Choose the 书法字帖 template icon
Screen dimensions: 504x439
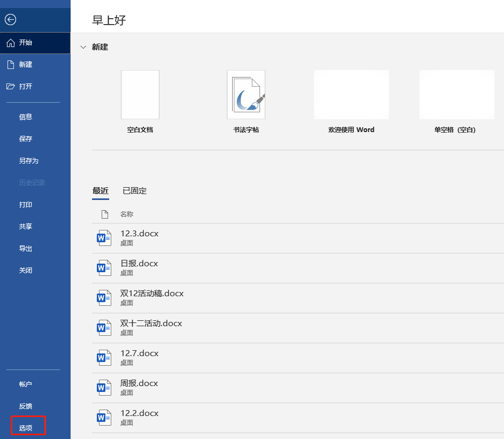coord(246,95)
